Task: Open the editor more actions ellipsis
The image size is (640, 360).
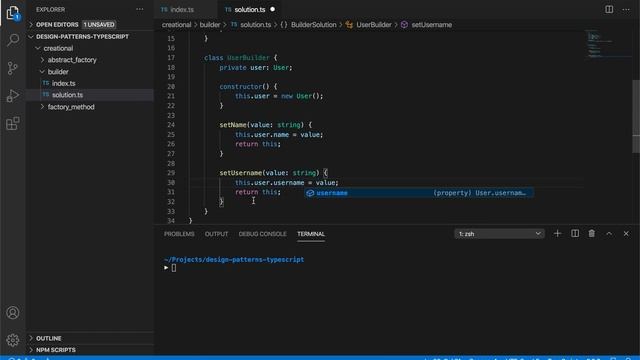Action: click(626, 9)
